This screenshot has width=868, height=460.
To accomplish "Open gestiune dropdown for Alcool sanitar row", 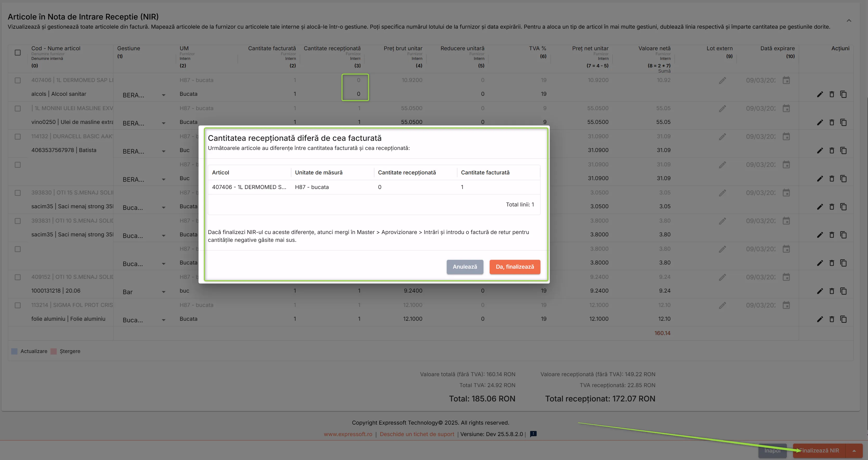I will (144, 95).
